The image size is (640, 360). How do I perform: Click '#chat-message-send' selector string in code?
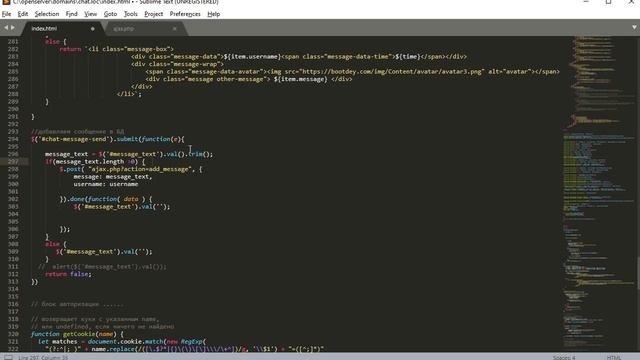click(75, 139)
